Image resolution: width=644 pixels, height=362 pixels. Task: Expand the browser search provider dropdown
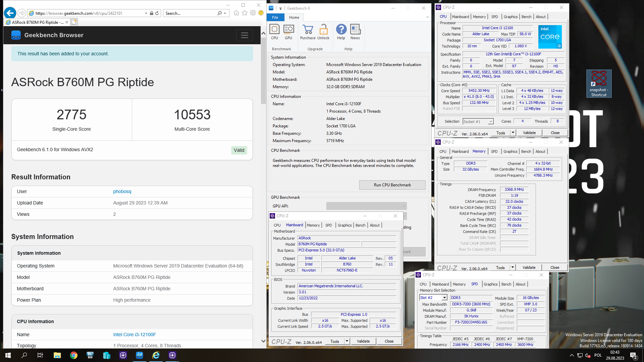pyautogui.click(x=225, y=13)
